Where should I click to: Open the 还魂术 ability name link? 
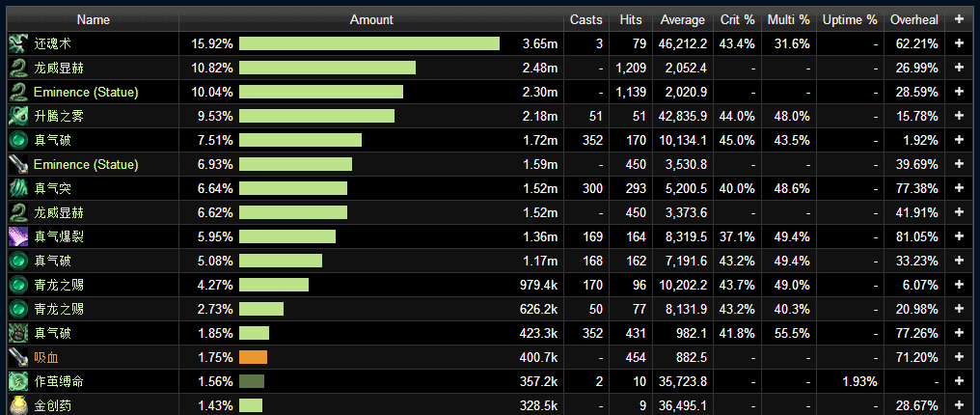click(52, 43)
